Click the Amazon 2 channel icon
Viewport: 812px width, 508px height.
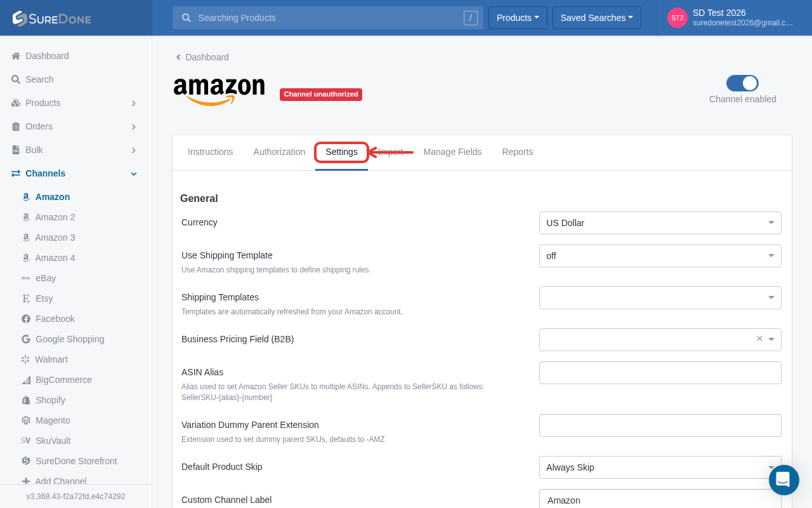[x=26, y=217]
